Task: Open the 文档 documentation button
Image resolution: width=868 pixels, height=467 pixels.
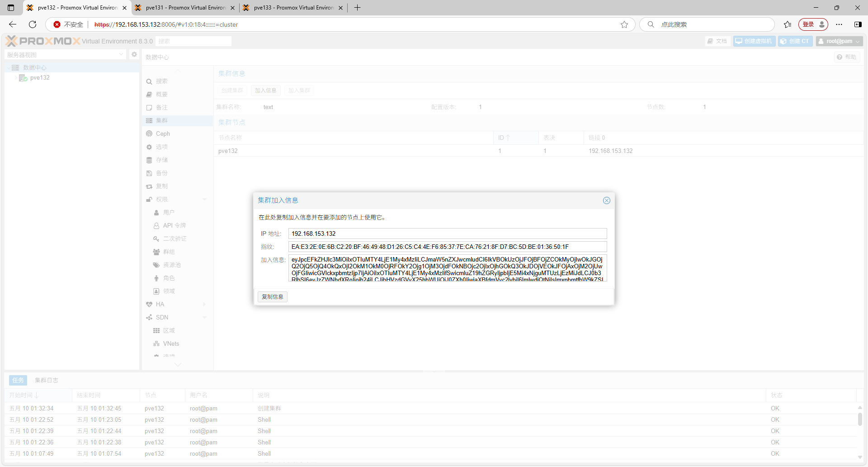Action: point(718,41)
